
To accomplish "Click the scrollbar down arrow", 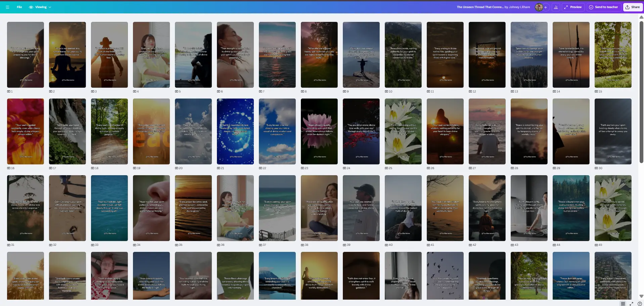I will click(x=641, y=296).
